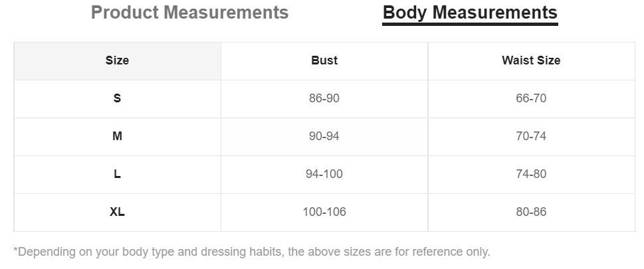Click the 100-106 bust cell
Viewport: 644px width, 269px height.
tap(324, 212)
